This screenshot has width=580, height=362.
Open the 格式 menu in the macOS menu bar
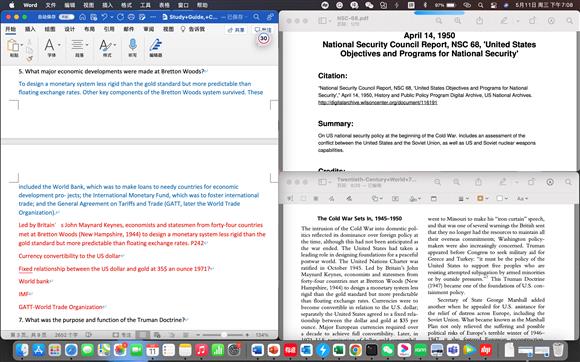[127, 5]
